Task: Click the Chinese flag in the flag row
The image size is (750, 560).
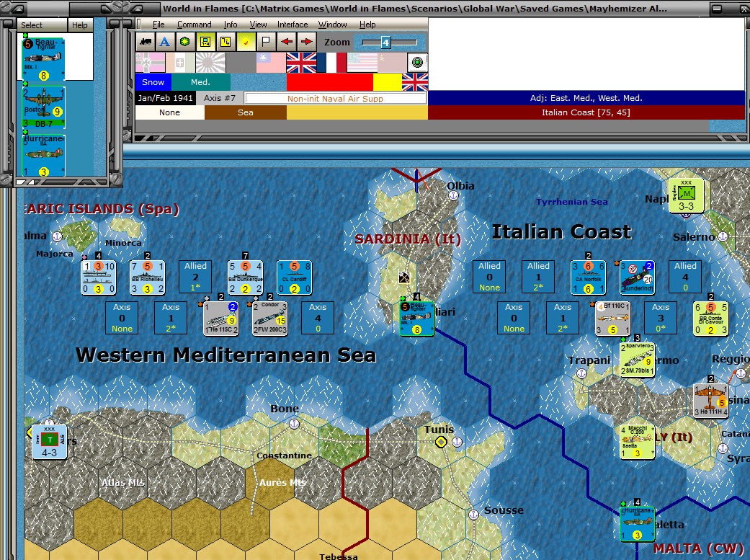Action: click(271, 63)
